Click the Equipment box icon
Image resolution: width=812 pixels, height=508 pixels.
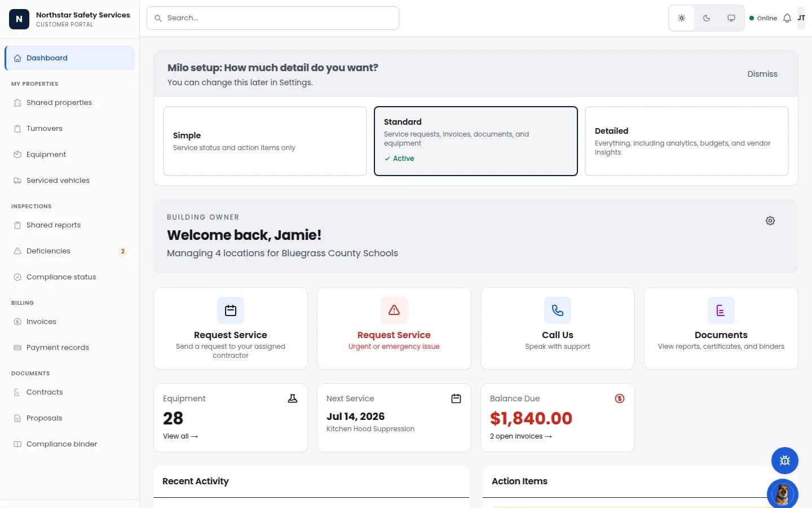tap(17, 155)
